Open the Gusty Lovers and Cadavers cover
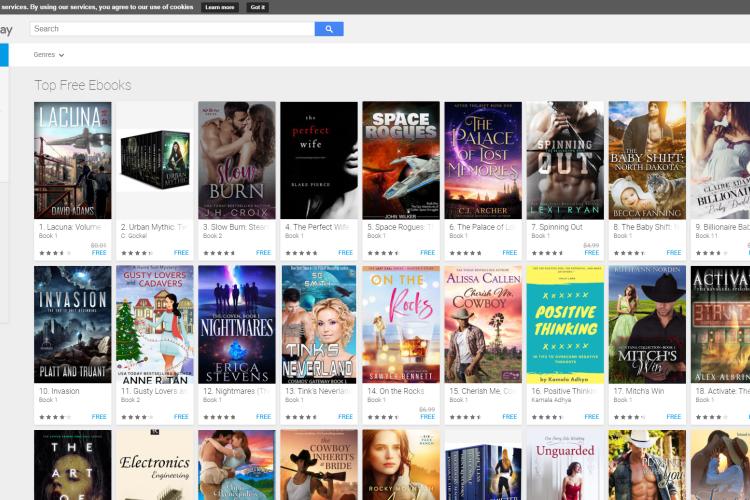Viewport: 750px width, 500px height. [x=155, y=324]
